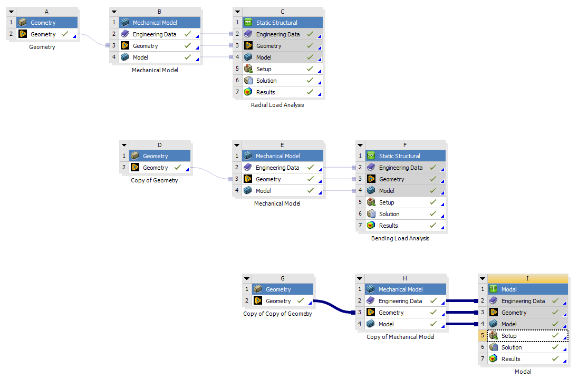Select the Geometry cell icon in system G row 2
Image resolution: width=588 pixels, height=379 pixels.
(258, 301)
